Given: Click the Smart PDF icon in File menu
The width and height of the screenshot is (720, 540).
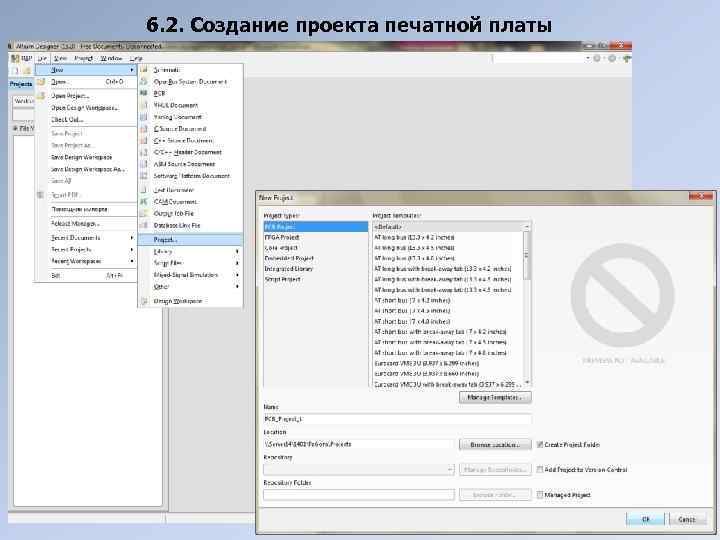Looking at the screenshot, I should coord(40,195).
